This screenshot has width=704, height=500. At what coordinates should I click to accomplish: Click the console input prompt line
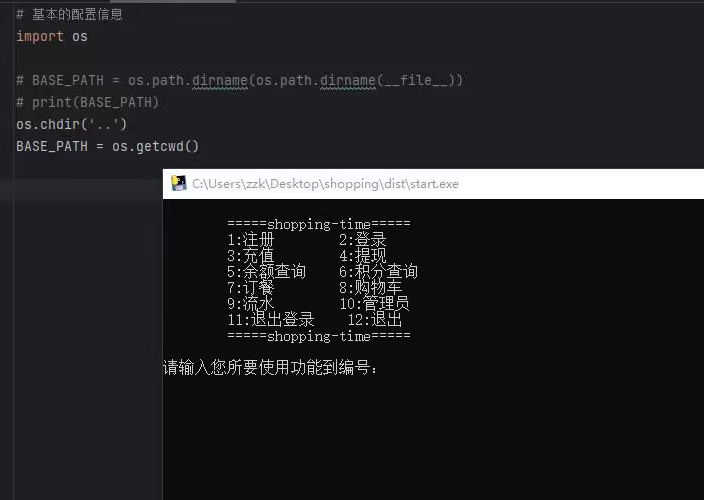click(271, 368)
